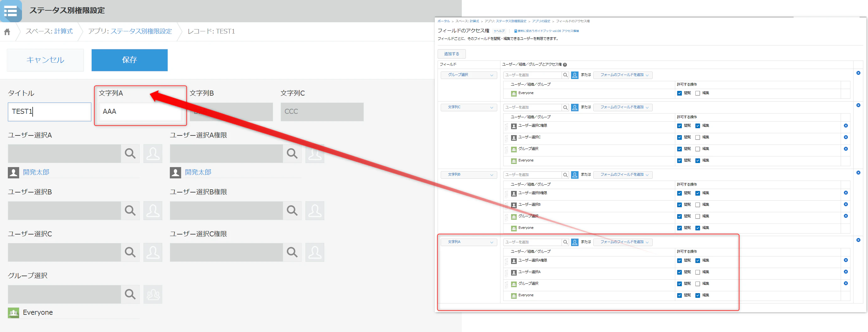This screenshot has height=332, width=868.
Task: Click search icon in グループ選択 access row
Action: [x=565, y=75]
